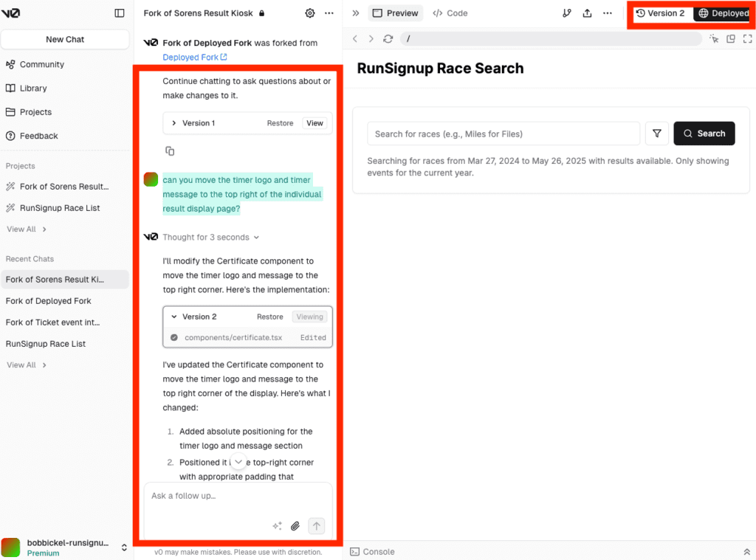This screenshot has height=560, width=756.
Task: Go forward in the preview browser
Action: pos(371,38)
